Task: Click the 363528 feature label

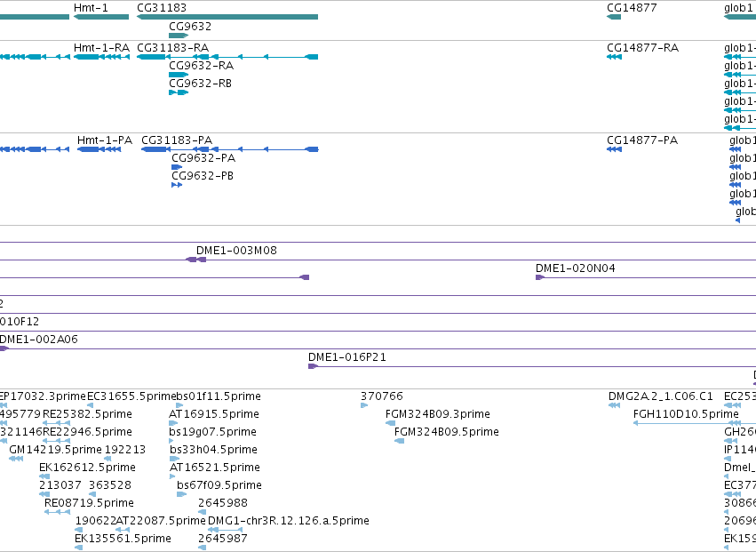Action: (x=110, y=486)
